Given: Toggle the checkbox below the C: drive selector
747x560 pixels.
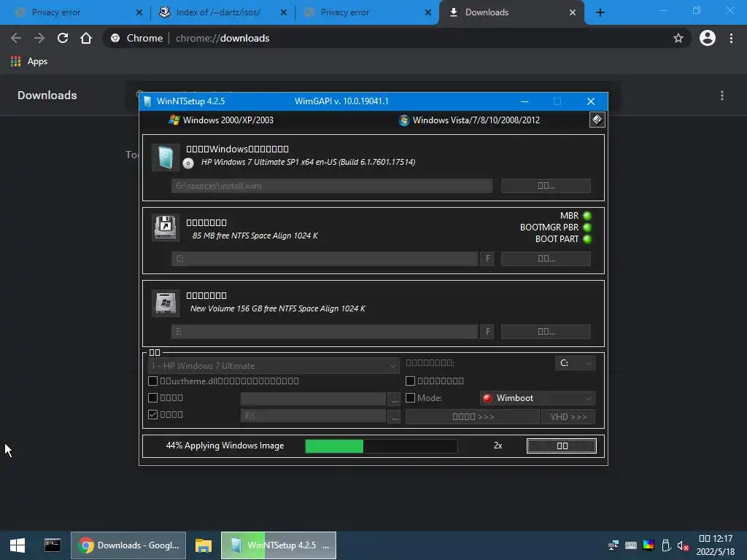Looking at the screenshot, I should [410, 381].
